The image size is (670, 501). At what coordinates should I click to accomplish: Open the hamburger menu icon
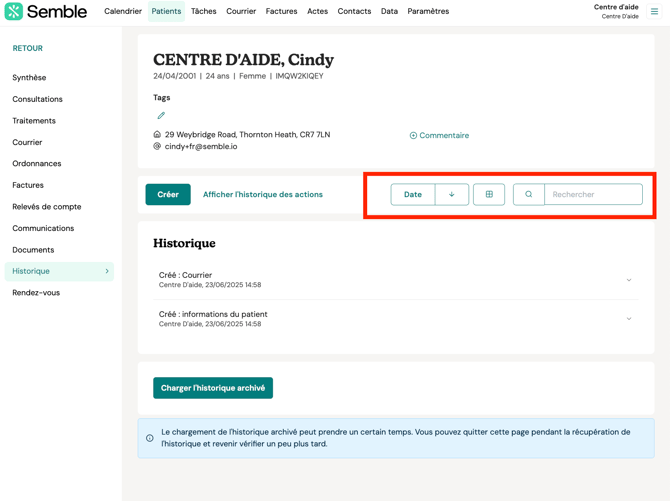pyautogui.click(x=655, y=12)
